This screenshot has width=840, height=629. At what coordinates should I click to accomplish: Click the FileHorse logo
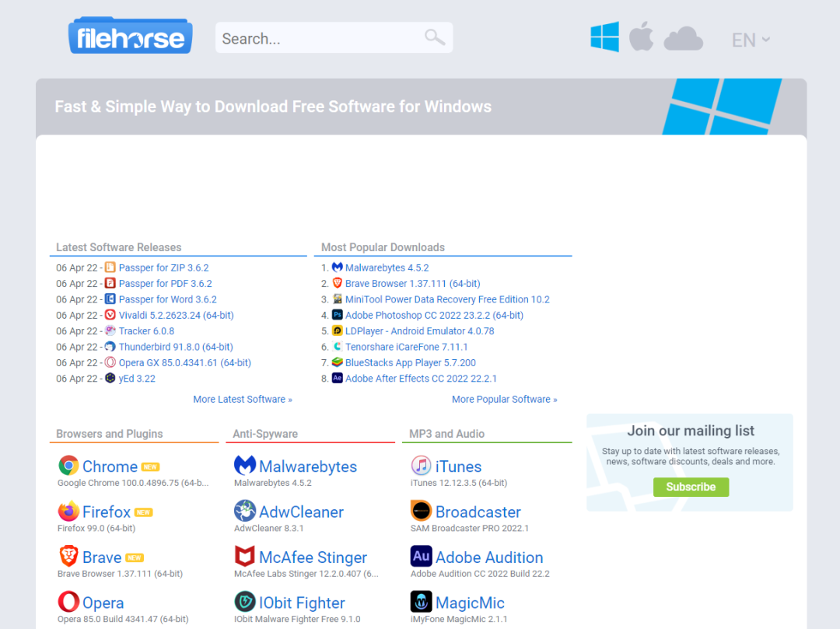click(130, 35)
